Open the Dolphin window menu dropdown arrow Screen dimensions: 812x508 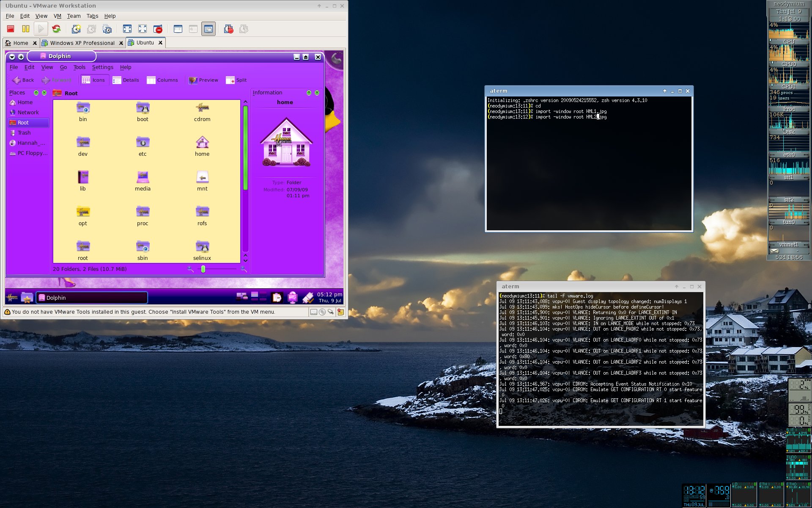click(12, 57)
